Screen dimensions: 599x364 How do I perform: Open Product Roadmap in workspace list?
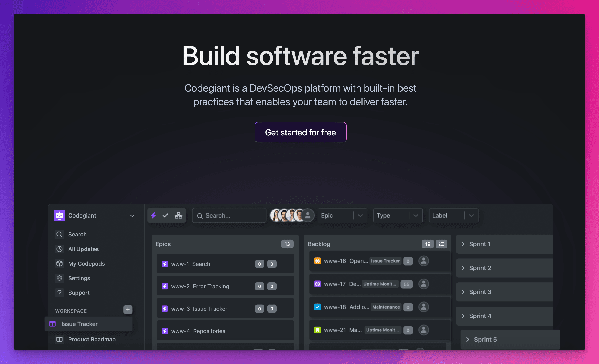coord(92,339)
